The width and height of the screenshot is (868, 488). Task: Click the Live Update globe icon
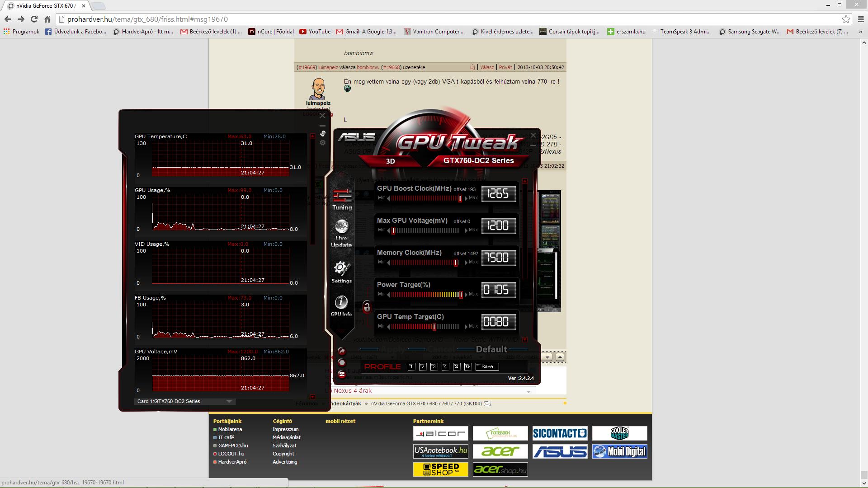pyautogui.click(x=341, y=227)
